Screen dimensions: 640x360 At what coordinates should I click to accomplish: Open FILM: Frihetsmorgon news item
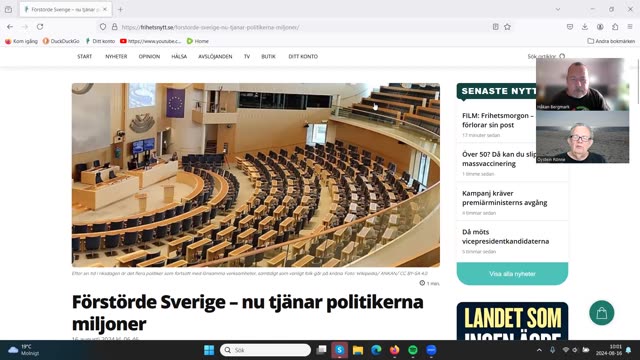(x=499, y=120)
